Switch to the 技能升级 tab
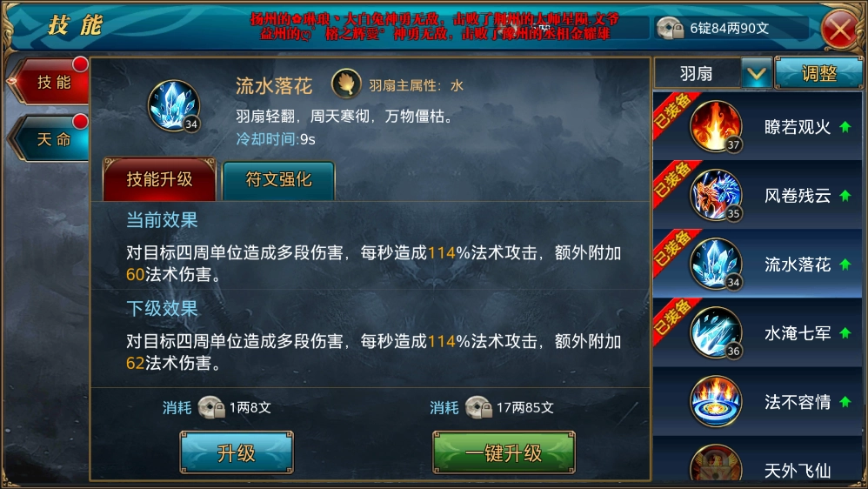Viewport: 868px width, 489px height. (159, 179)
